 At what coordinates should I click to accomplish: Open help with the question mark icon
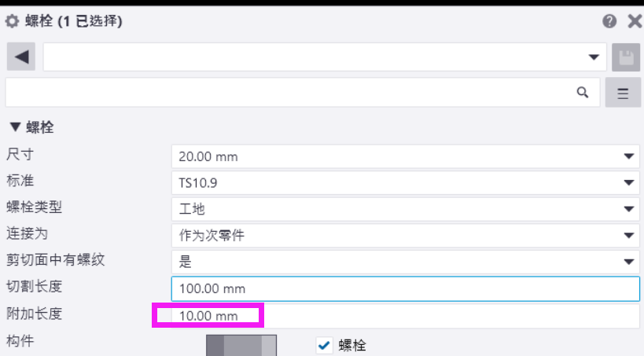pyautogui.click(x=609, y=21)
